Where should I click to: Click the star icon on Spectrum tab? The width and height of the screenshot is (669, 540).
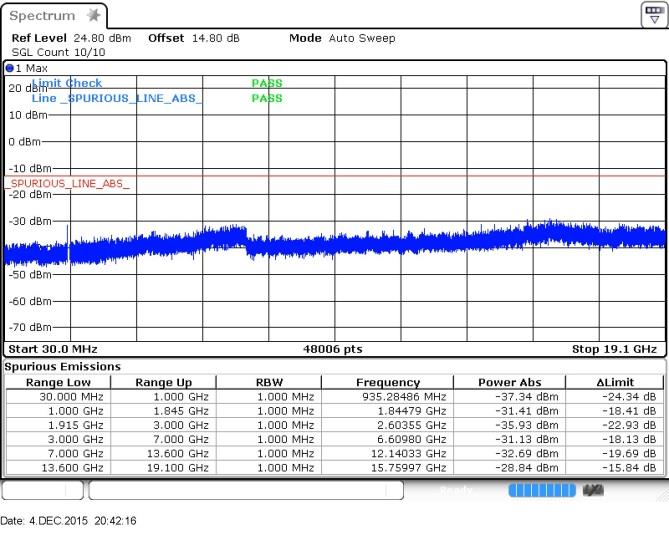pyautogui.click(x=93, y=15)
